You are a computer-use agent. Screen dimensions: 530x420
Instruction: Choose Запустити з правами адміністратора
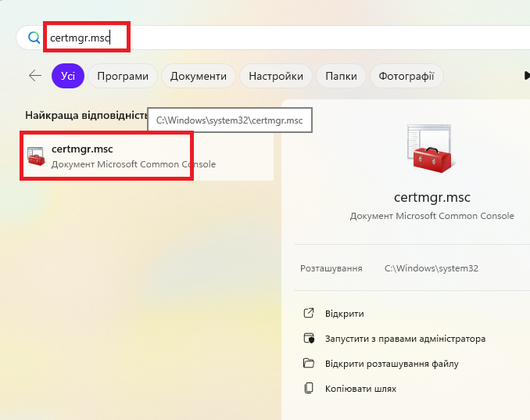click(x=405, y=339)
